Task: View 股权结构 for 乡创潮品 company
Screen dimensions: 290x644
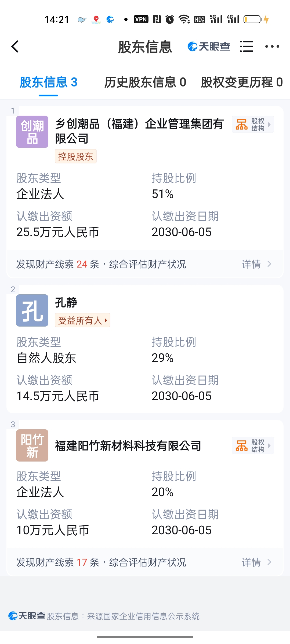Action: point(253,124)
